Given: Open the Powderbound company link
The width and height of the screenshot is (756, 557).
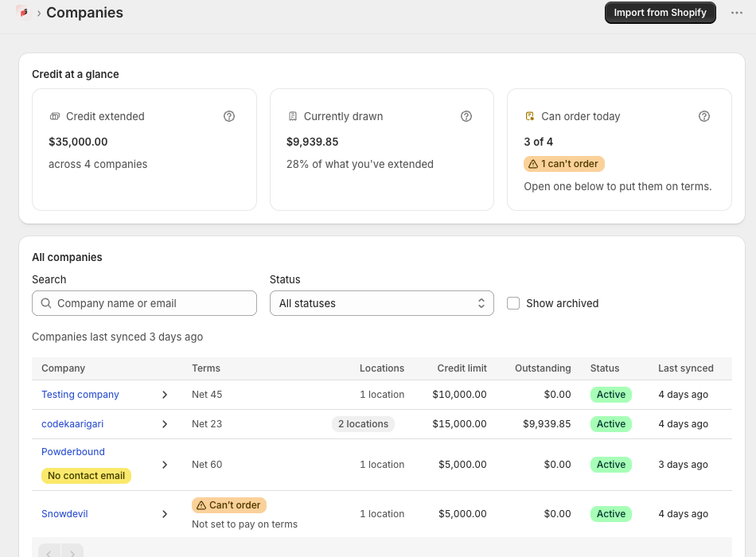Looking at the screenshot, I should pos(72,452).
